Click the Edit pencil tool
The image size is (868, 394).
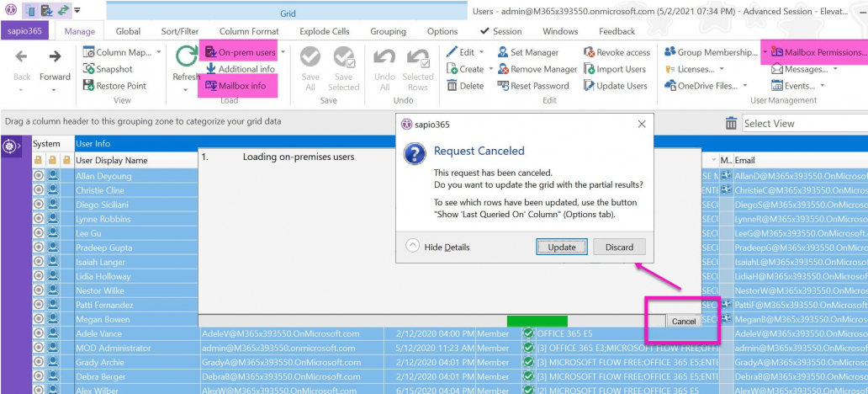point(461,53)
